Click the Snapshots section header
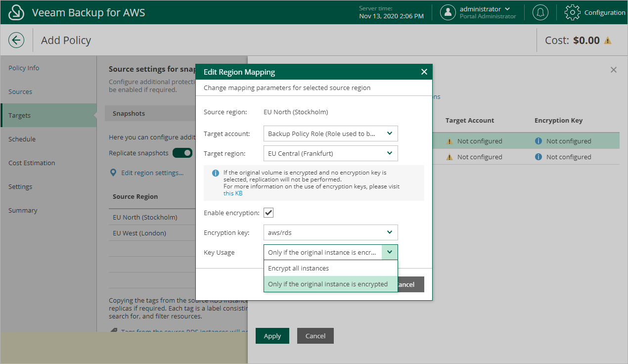Screen dimensions: 628x364 (150, 113)
